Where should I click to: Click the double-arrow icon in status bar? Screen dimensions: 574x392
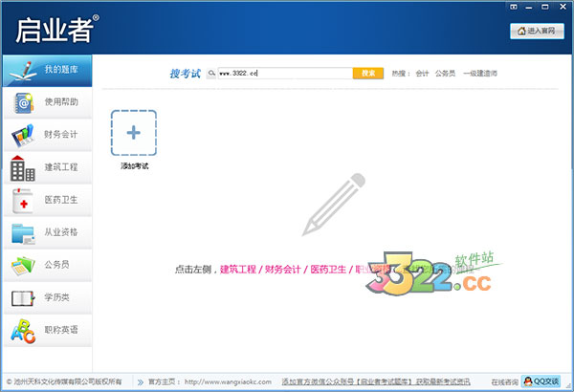(141, 382)
